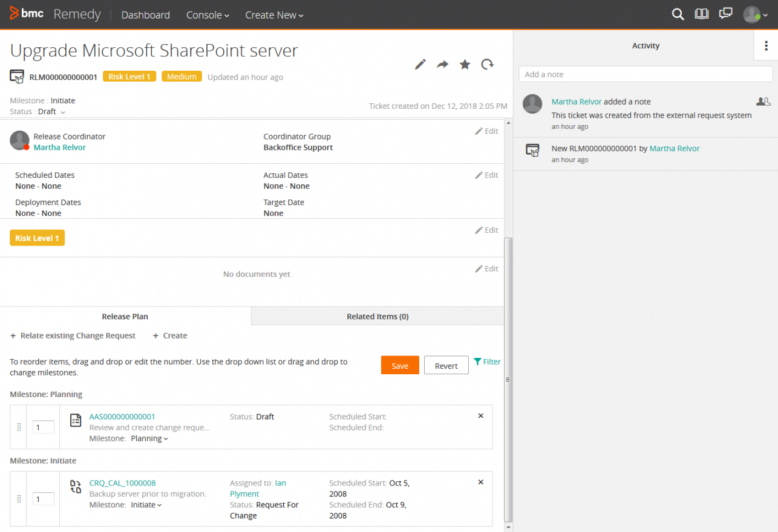
Task: Click the Activity panel heading
Action: click(x=646, y=46)
